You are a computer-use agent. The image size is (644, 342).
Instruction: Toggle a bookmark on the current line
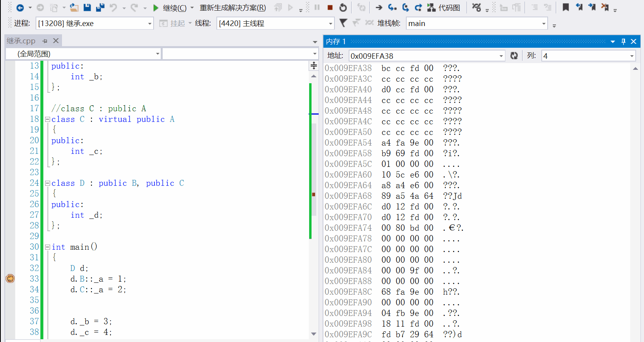[x=566, y=7]
